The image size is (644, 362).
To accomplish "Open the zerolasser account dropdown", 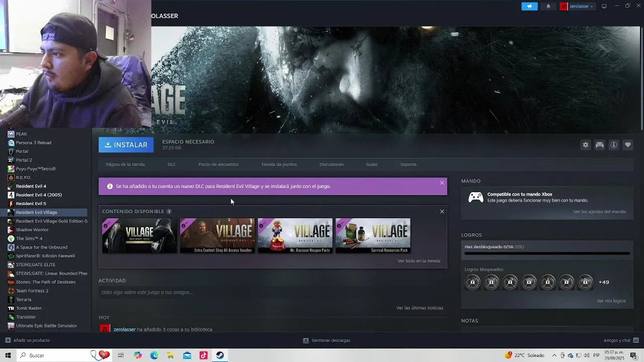I will 577,7.
